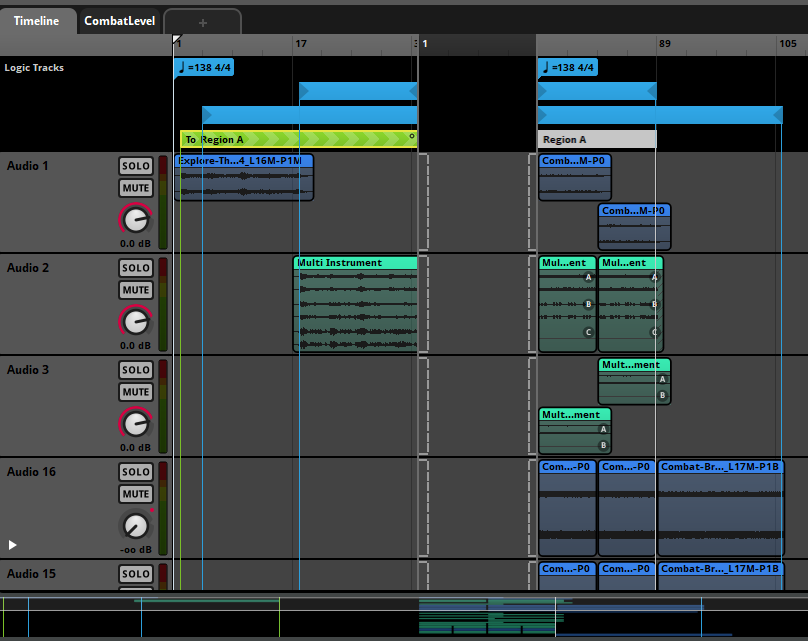808x641 pixels.
Task: Select the first tempo marker 138 4/4
Action: click(x=204, y=68)
